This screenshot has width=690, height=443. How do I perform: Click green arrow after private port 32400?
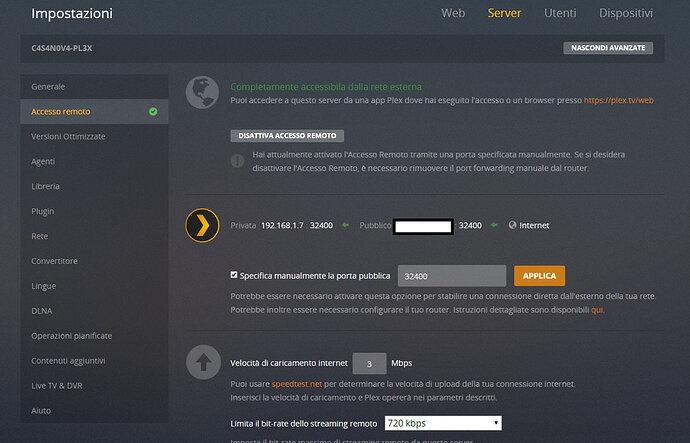[345, 225]
